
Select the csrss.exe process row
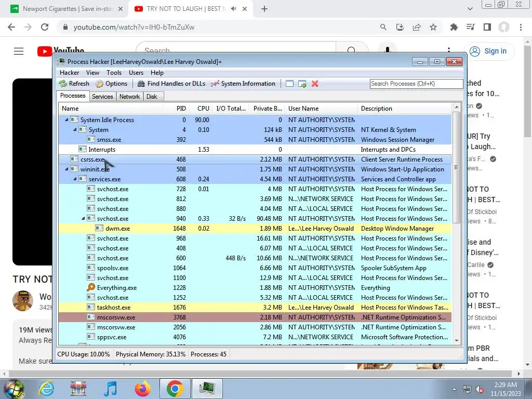pos(255,159)
